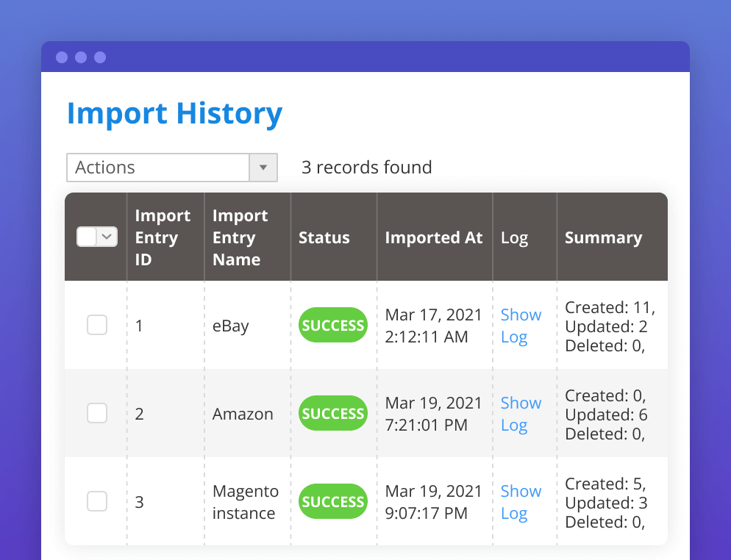Click the Import History page title
Viewport: 731px width, 560px height.
coord(174,113)
